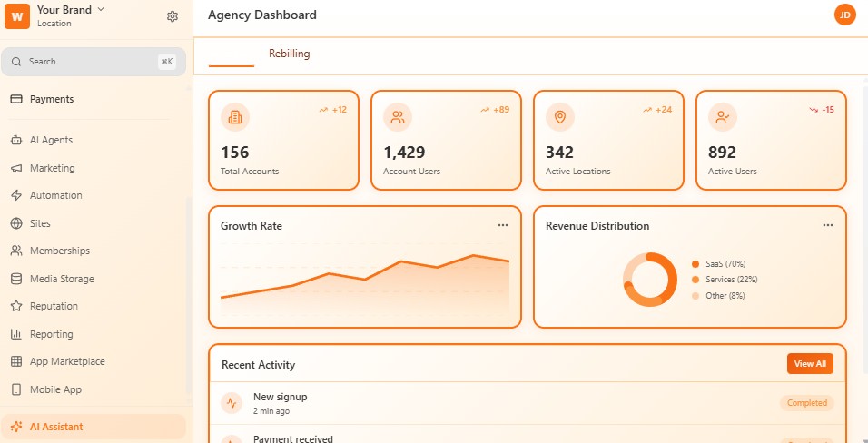Screen dimensions: 868x443
Task: Click the Growth Rate line chart
Action: tap(365, 280)
